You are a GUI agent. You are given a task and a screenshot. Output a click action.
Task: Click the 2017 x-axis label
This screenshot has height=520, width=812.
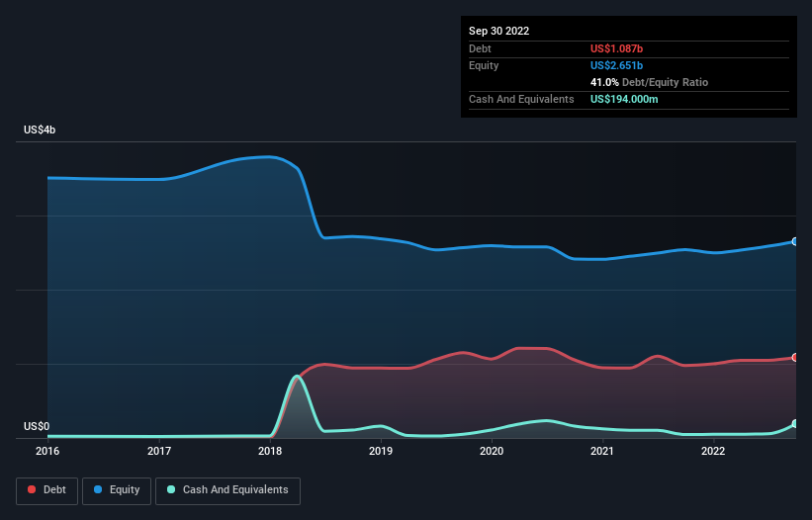coord(159,451)
